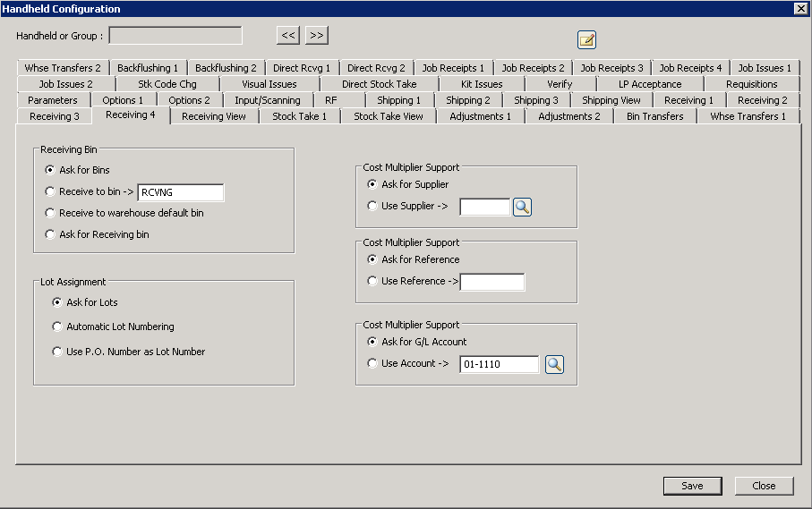Viewport: 812px width, 509px height.
Task: Click the Use Reference text field
Action: pyautogui.click(x=491, y=282)
